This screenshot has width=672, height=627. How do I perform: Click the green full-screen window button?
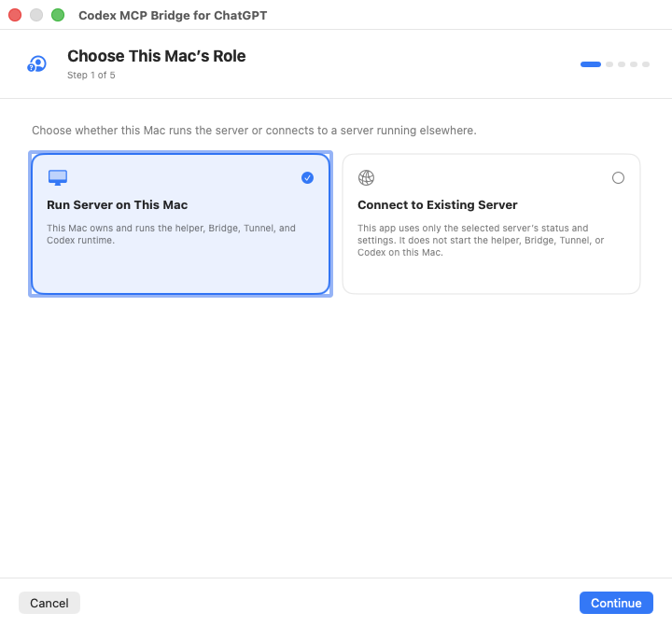pyautogui.click(x=58, y=15)
